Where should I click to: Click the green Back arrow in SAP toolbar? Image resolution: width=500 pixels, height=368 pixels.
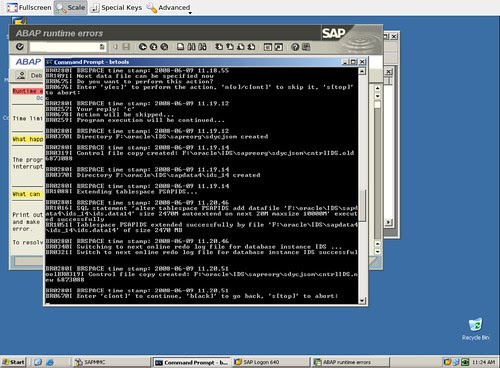(x=142, y=47)
